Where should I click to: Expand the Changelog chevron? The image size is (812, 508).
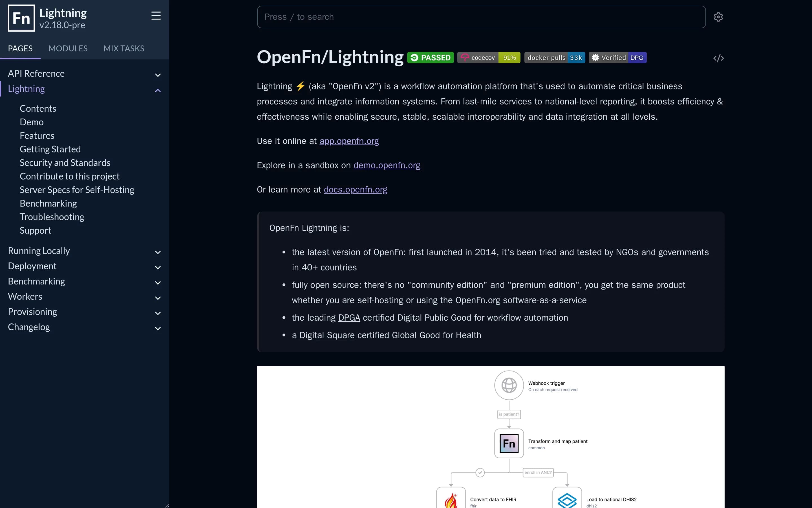(158, 329)
